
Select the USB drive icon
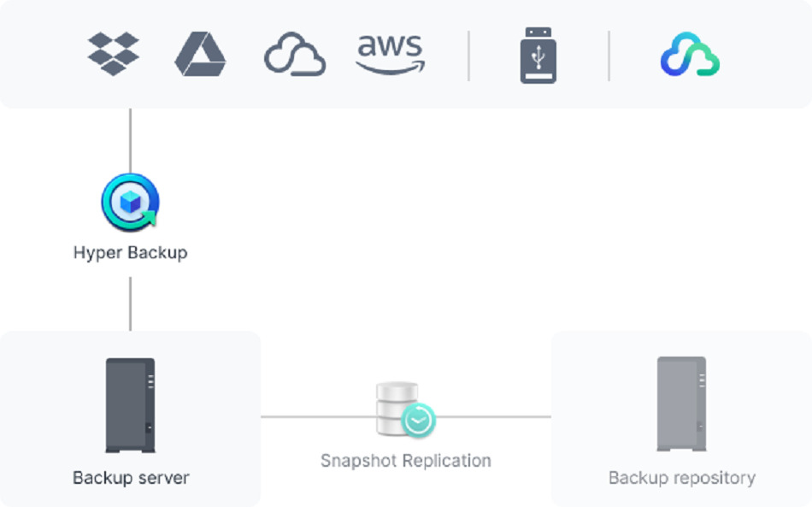click(x=538, y=56)
